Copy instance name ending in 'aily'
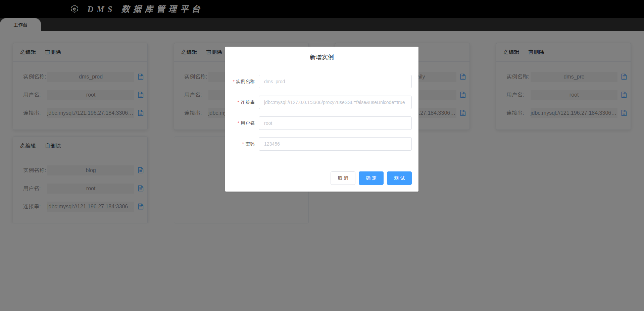Viewport: 644px width, 311px height. [463, 77]
